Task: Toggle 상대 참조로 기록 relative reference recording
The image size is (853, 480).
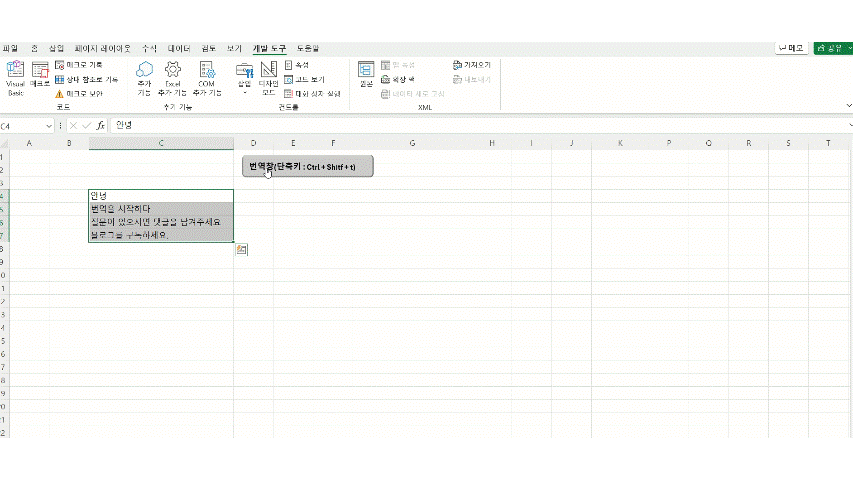Action: (x=86, y=79)
